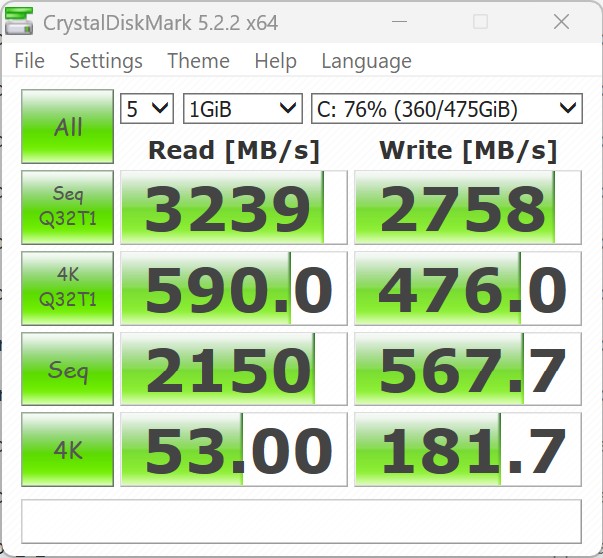Open the Language menu
Viewport: 603px width, 558px height.
[x=366, y=61]
